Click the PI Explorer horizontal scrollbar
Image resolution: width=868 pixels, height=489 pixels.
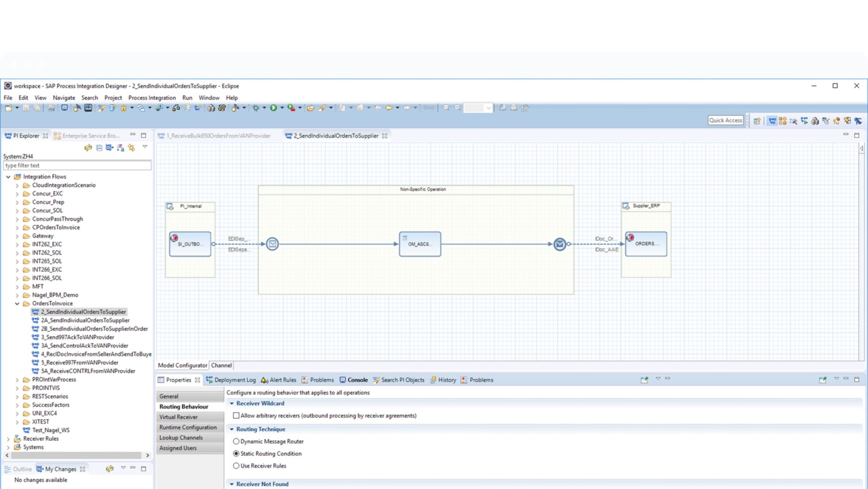click(x=76, y=455)
